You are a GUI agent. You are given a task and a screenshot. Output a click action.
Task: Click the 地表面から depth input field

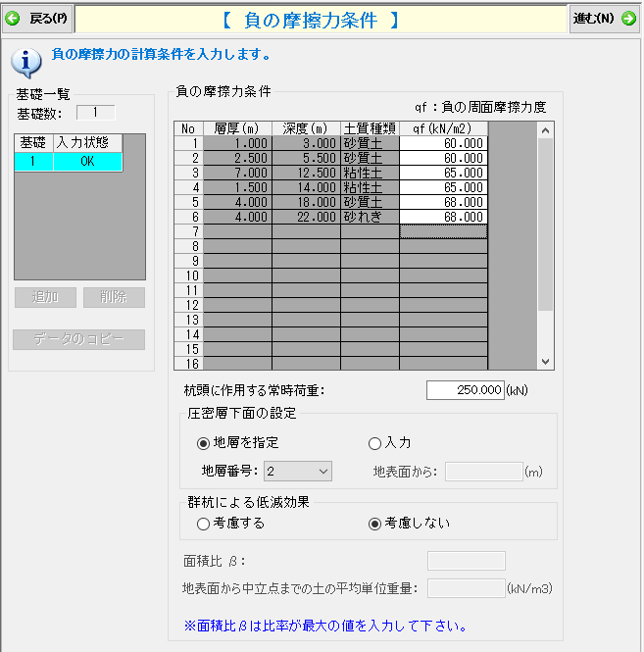pyautogui.click(x=483, y=472)
